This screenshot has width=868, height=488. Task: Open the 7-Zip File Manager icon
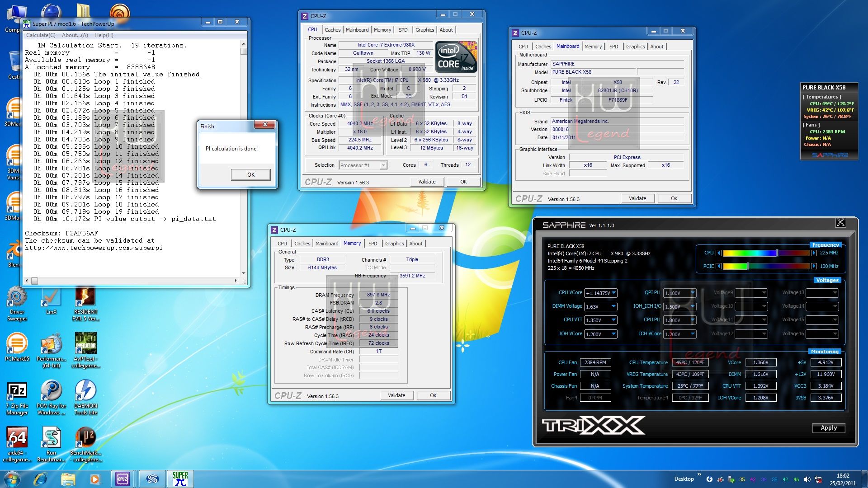(17, 398)
